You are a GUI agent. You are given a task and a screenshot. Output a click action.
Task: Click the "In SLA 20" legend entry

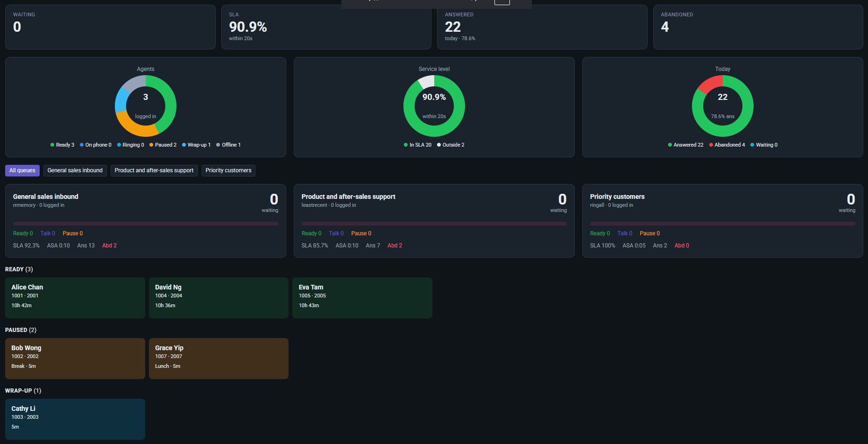[417, 145]
